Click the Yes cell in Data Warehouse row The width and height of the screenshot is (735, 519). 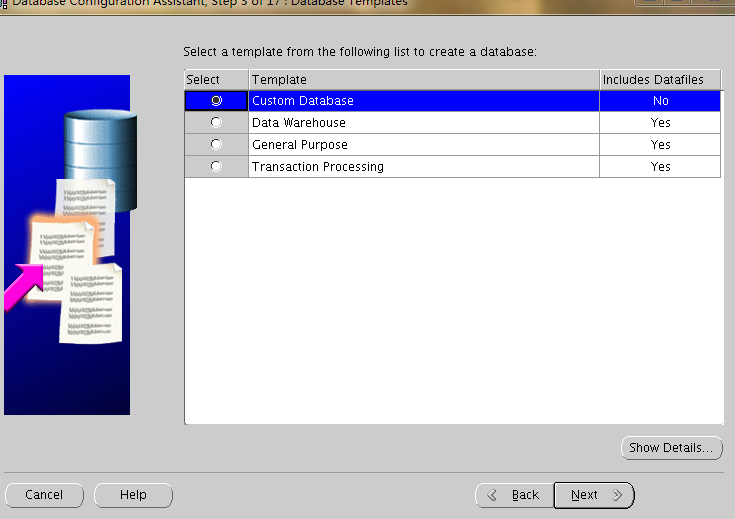pos(660,123)
